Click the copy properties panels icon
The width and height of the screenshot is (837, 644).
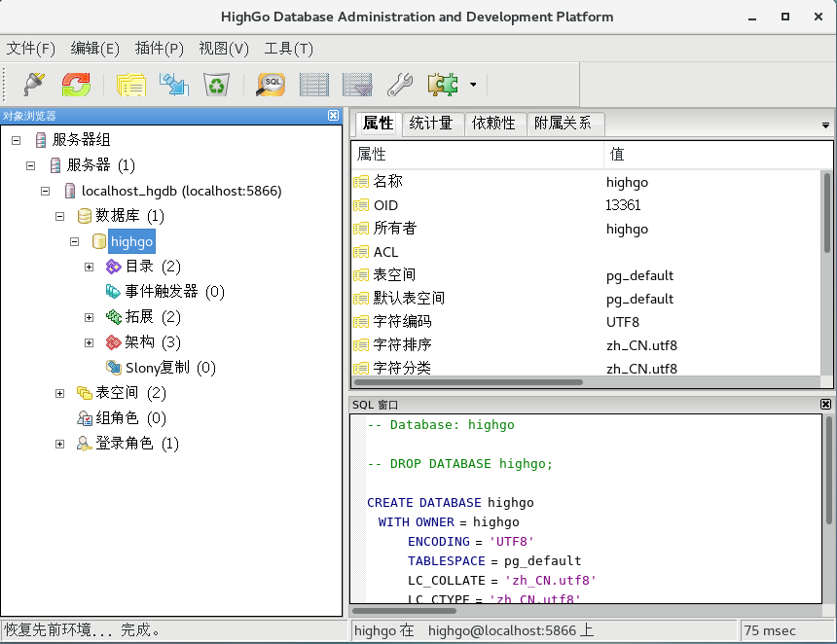pyautogui.click(x=130, y=85)
